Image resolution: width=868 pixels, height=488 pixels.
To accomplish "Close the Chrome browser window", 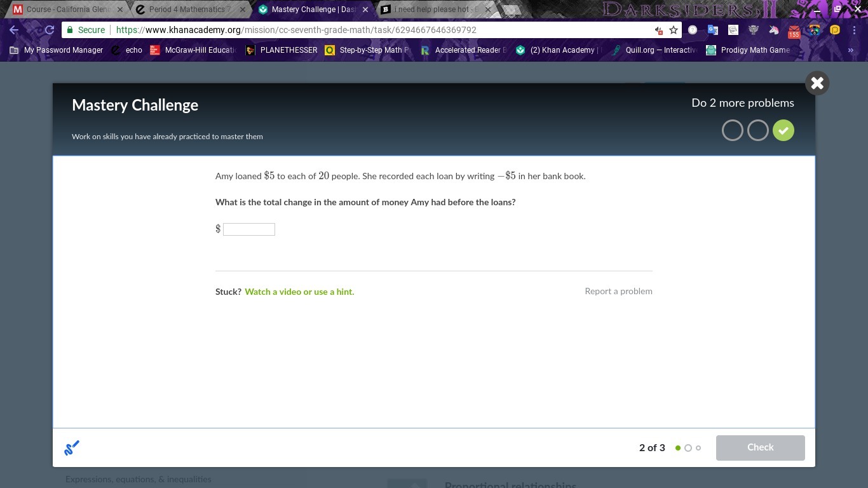I will click(857, 9).
